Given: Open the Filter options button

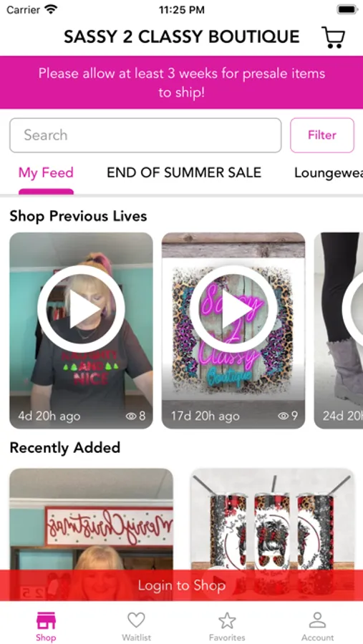Looking at the screenshot, I should (x=322, y=135).
